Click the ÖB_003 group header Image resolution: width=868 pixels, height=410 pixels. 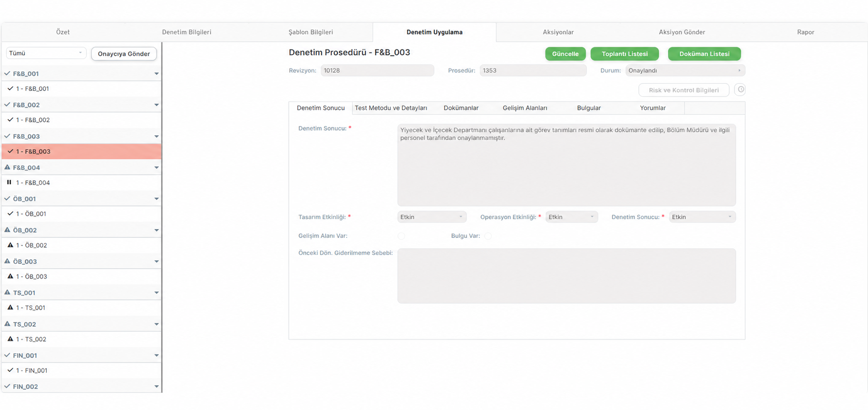(x=81, y=261)
